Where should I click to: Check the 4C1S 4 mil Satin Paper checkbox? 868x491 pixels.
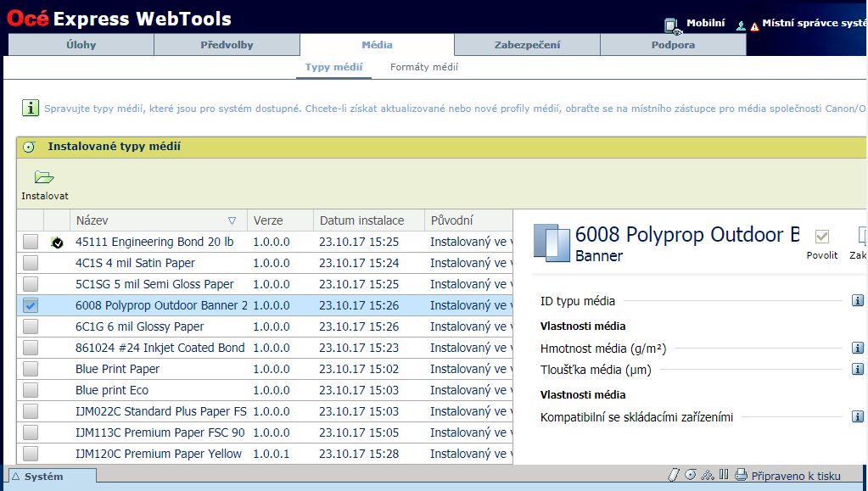tap(31, 263)
